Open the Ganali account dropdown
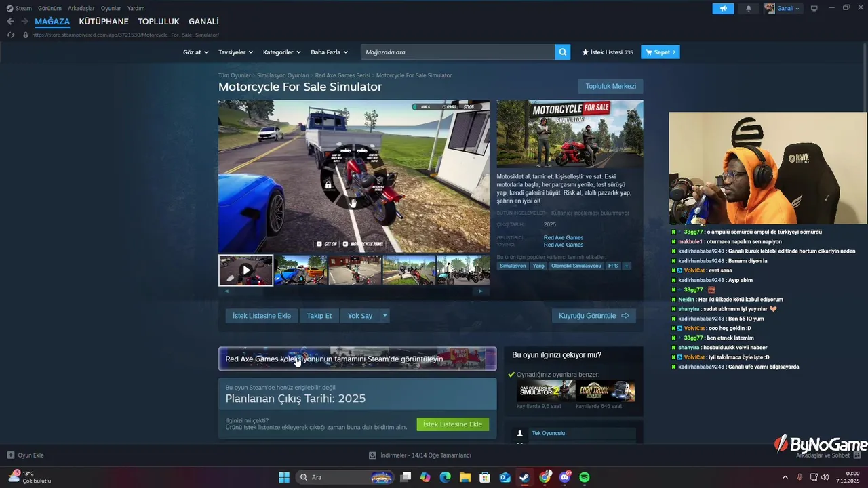 click(x=783, y=8)
